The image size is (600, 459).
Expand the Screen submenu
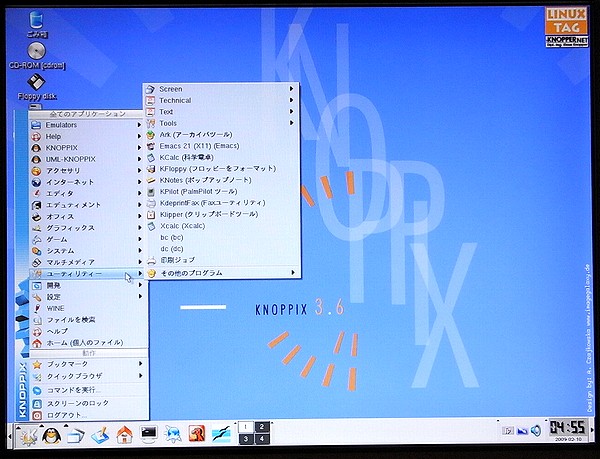[221, 89]
